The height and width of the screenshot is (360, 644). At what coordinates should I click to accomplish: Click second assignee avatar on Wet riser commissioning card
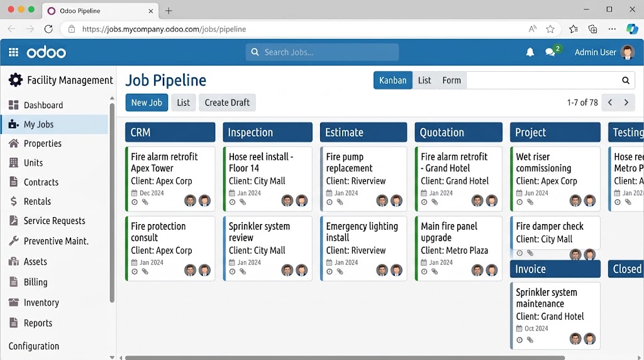tap(590, 201)
